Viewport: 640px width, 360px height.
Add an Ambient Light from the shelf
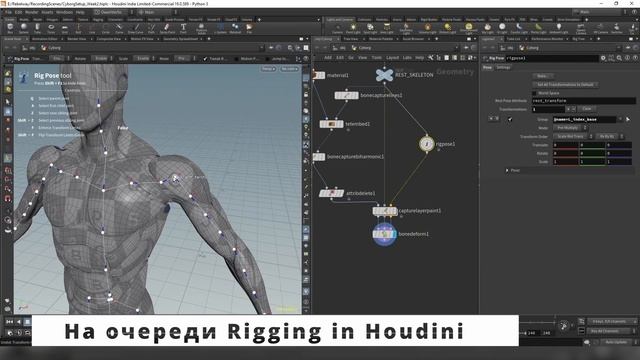[x=559, y=28]
